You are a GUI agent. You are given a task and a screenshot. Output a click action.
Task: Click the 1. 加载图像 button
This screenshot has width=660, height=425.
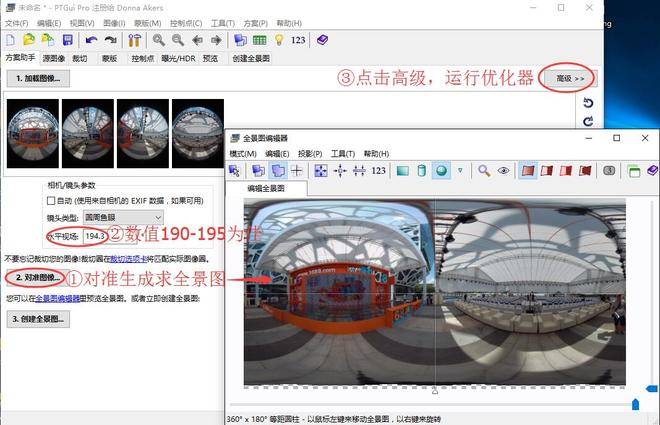(x=38, y=79)
